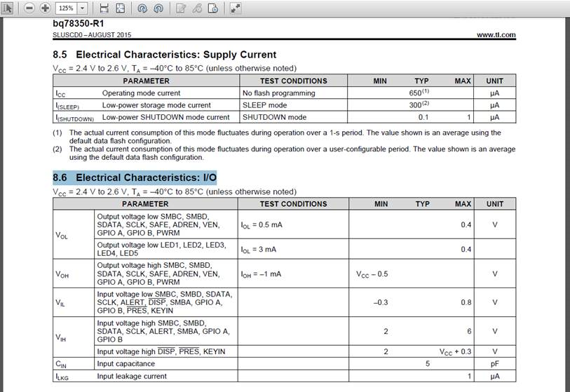570x392 pixels.
Task: Select the VCC – 0.5 minimum value
Action: [372, 274]
